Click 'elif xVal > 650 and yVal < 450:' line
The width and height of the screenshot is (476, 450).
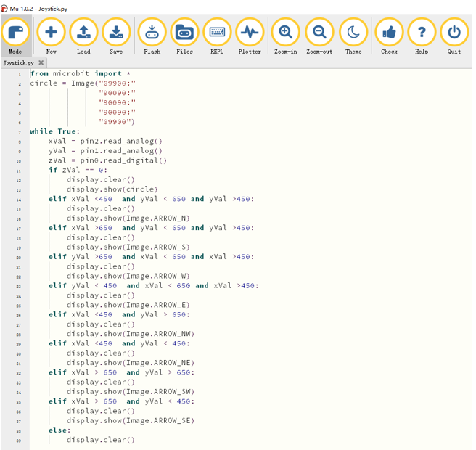click(x=121, y=401)
